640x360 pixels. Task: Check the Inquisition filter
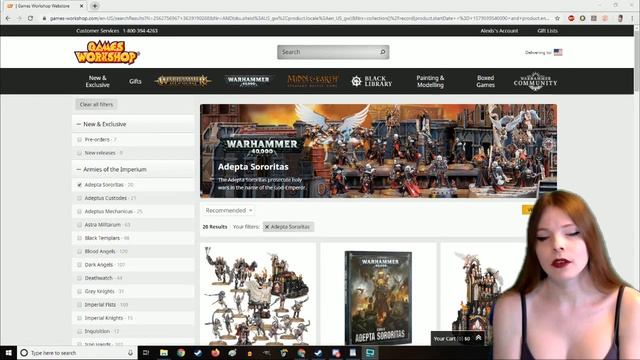coord(79,331)
